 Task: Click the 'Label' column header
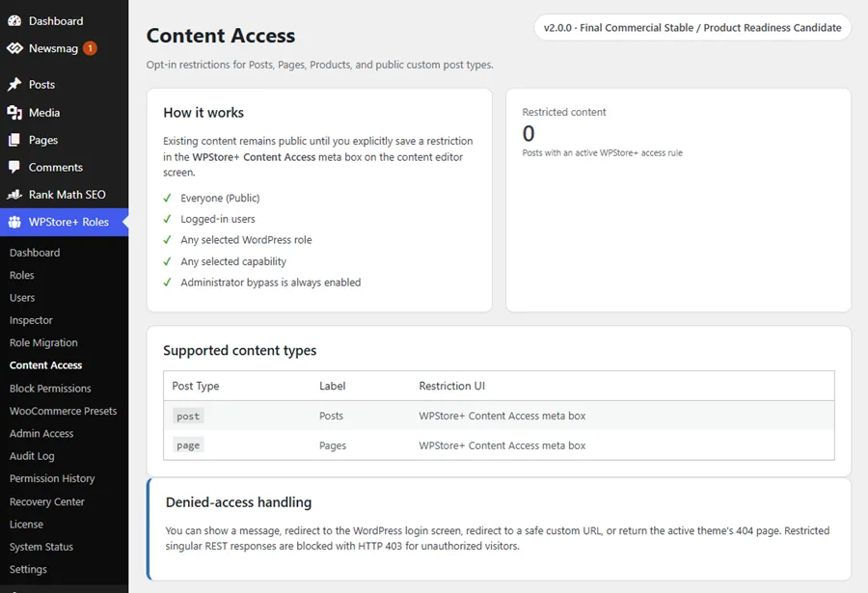coord(332,386)
